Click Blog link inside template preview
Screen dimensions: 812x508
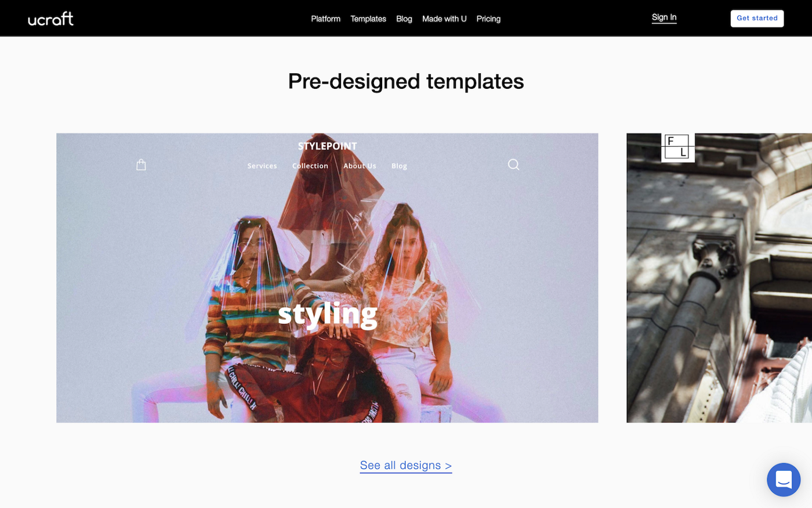399,166
